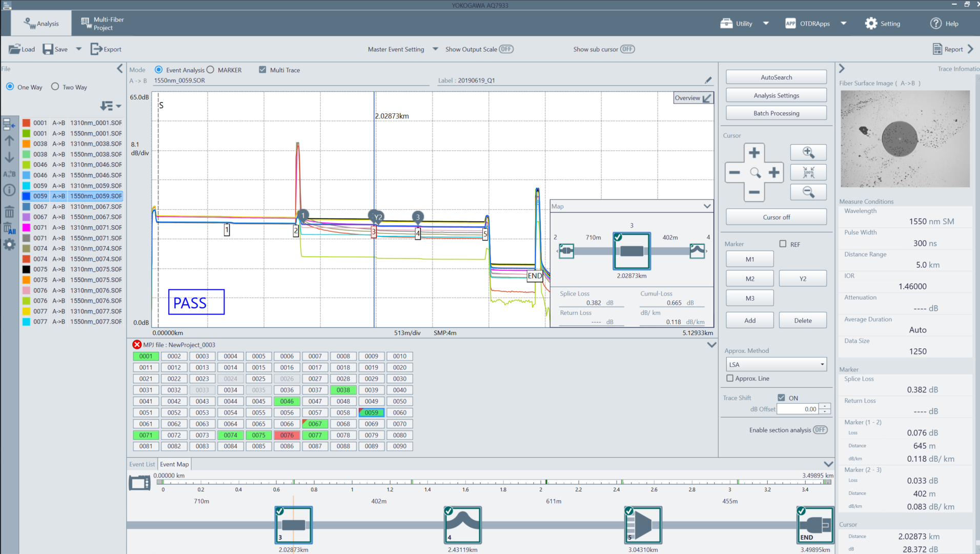Open the Multi-Fiber Project tab

(103, 24)
